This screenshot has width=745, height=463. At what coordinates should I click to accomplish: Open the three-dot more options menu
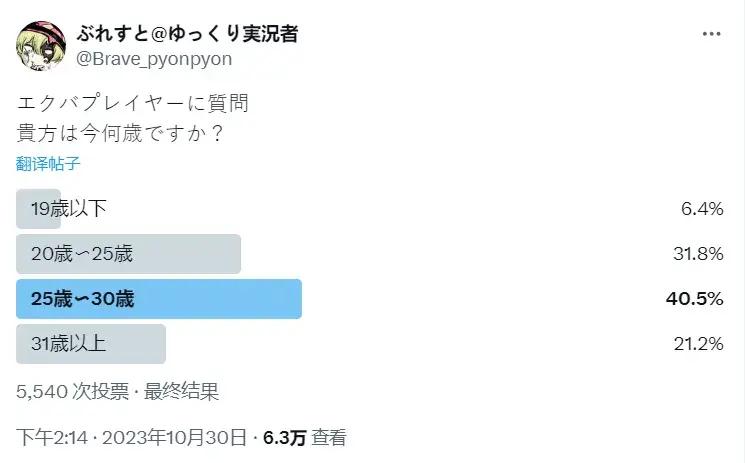711,34
